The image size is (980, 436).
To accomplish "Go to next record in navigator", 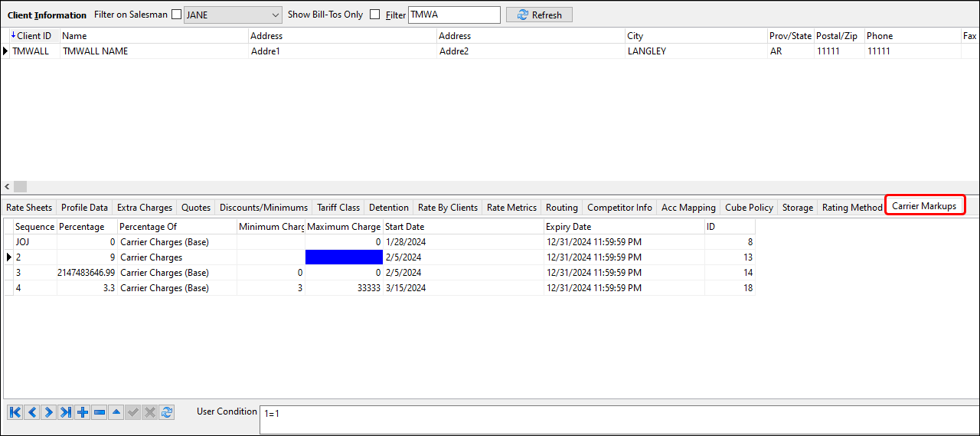I will [49, 412].
